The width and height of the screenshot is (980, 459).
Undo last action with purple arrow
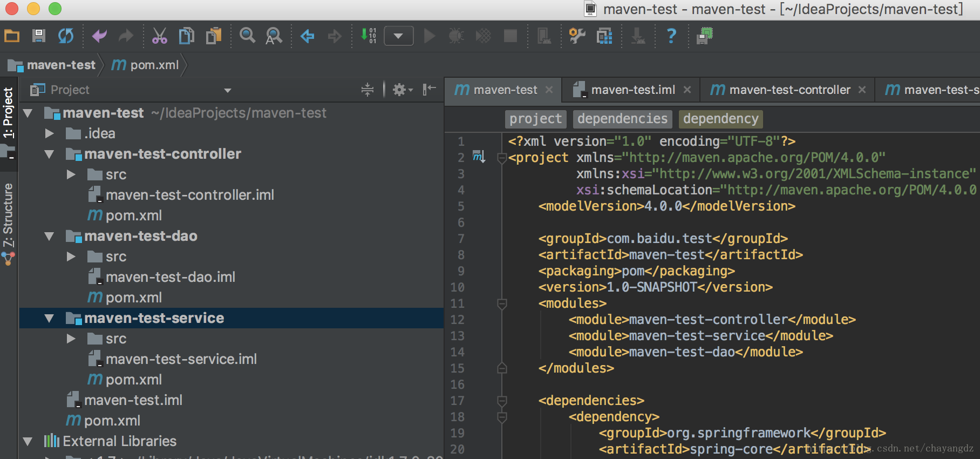(x=99, y=36)
